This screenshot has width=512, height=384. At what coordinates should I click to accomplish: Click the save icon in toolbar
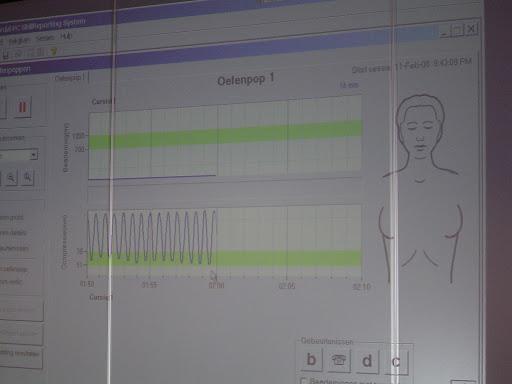pos(6,54)
